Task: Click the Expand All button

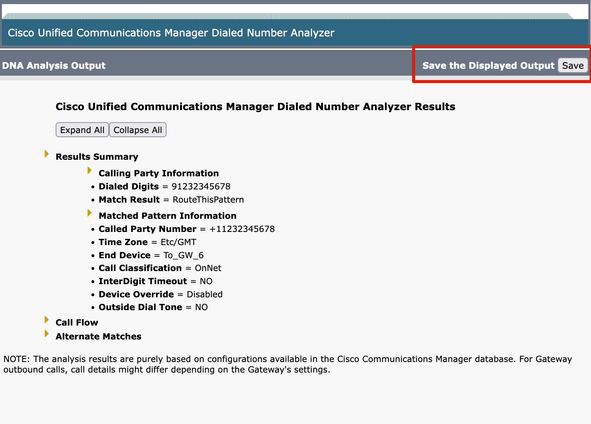Action: click(x=82, y=130)
